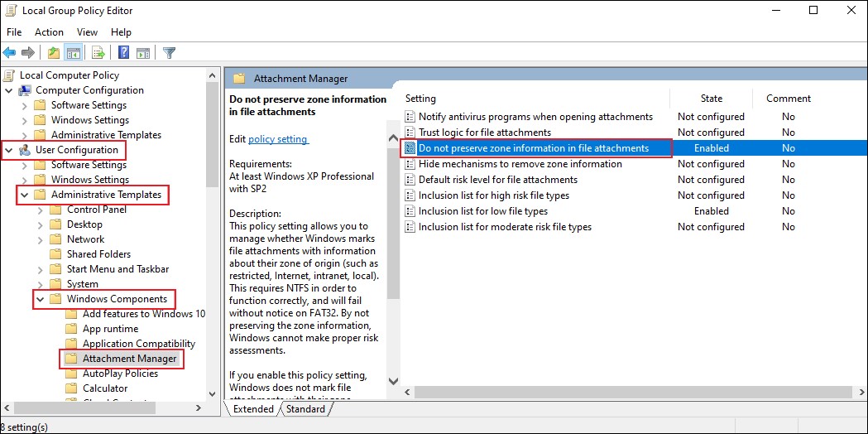This screenshot has width=868, height=434.
Task: Toggle Show/Hide Console Tree toolbar icon
Action: tap(73, 53)
